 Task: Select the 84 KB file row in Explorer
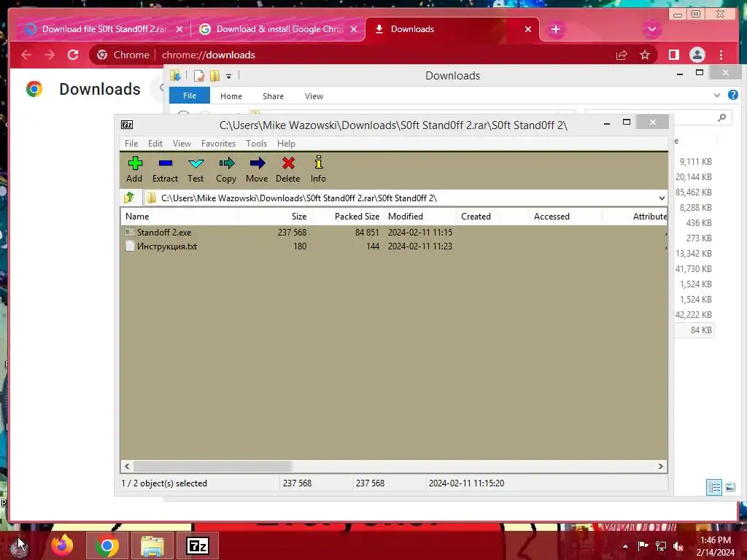[x=694, y=330]
